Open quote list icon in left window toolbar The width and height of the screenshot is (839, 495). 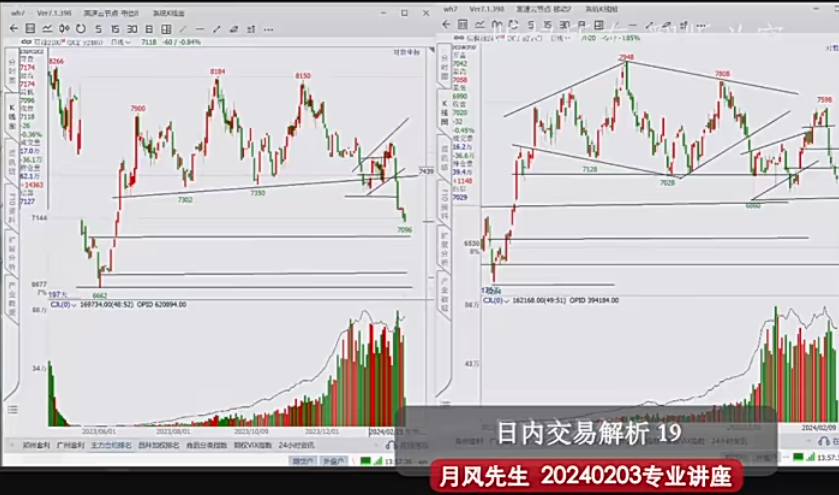pos(30,29)
